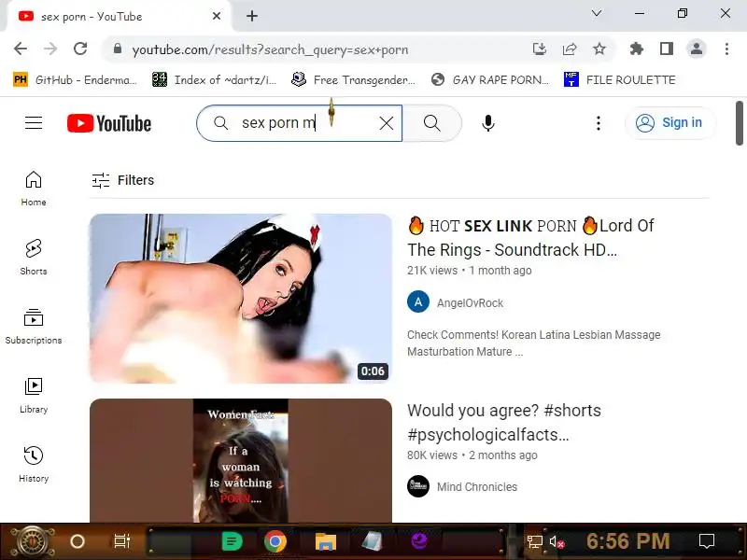Open Chrome from the taskbar
Screen dimensions: 747x560
(275, 541)
